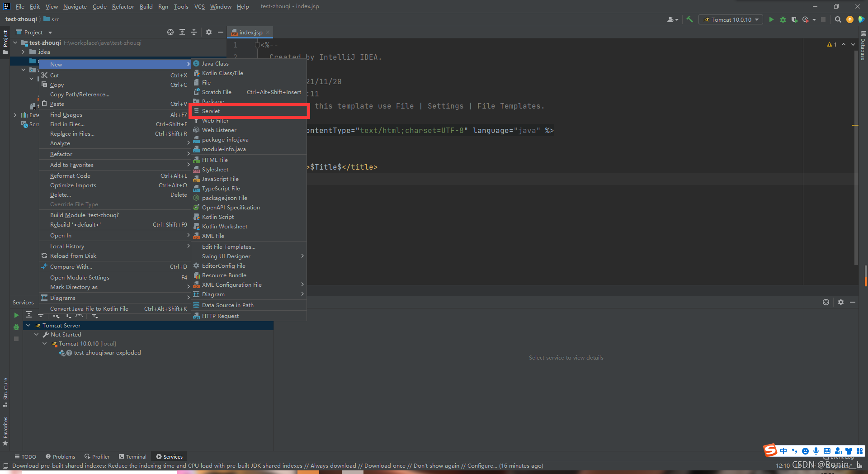
Task: Toggle IME microphone voice input
Action: click(816, 451)
